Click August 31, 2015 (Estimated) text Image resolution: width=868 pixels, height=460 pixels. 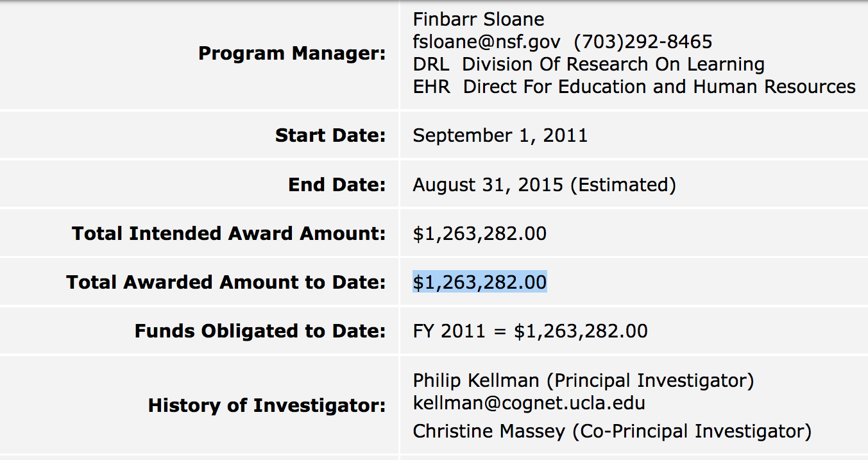click(x=544, y=185)
